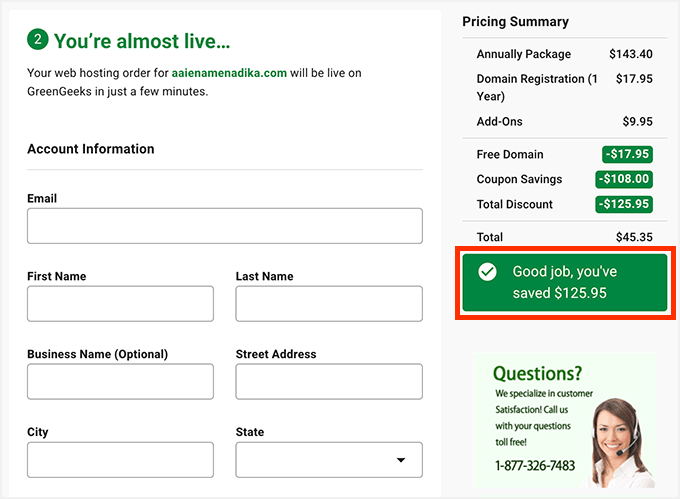Select the Business Name (Optional) field

pyautogui.click(x=120, y=382)
